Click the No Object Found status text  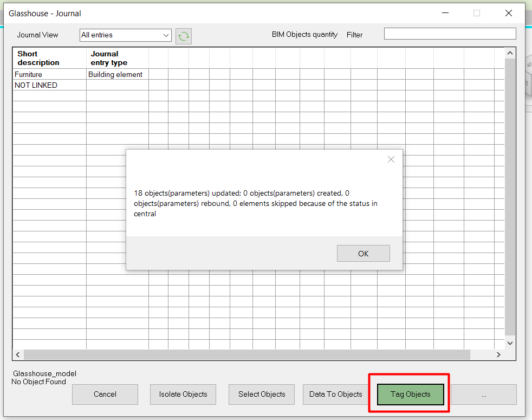pyautogui.click(x=38, y=382)
